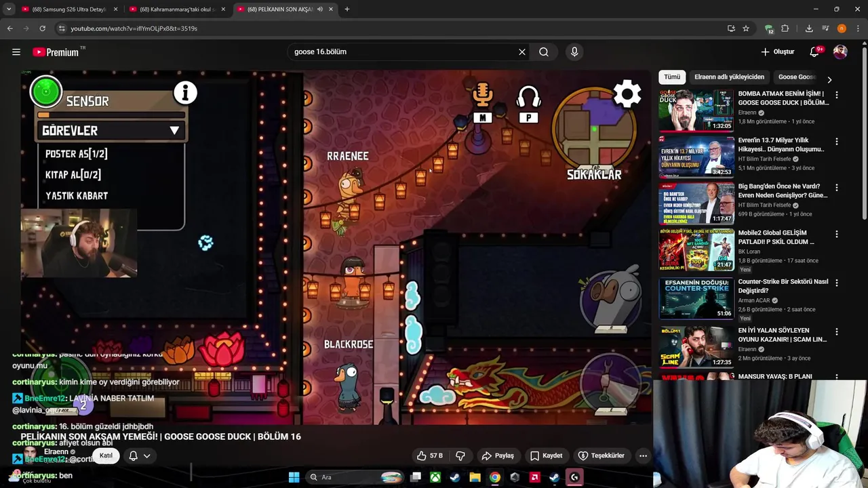Collapse the GÖREVLER task list in game
This screenshot has width=868, height=488.
(174, 131)
